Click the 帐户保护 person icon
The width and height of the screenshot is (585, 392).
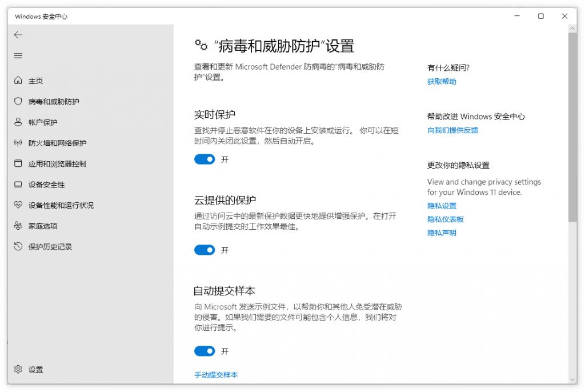coord(18,122)
